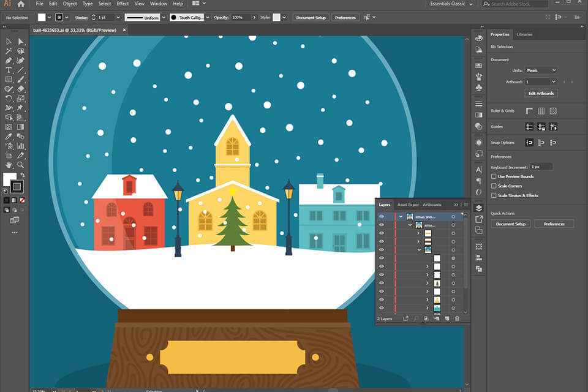Open the Essentials Classic workspace dropdown
588x392 pixels.
(454, 4)
